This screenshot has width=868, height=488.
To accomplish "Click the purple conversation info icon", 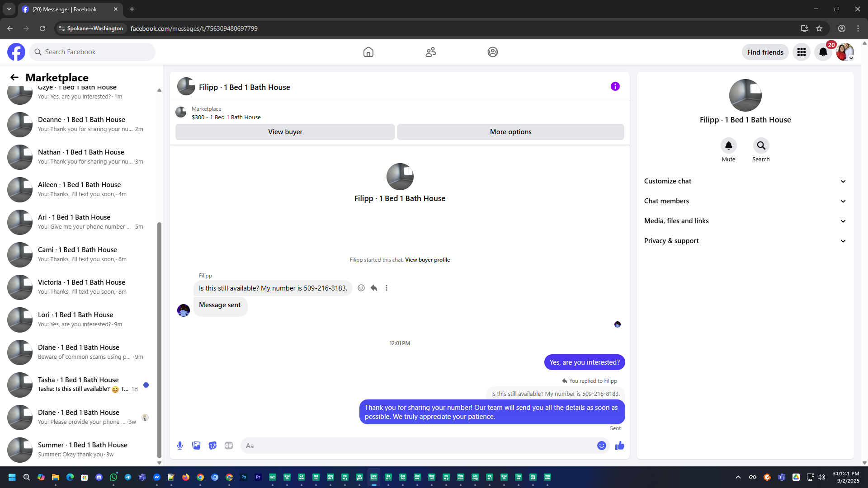I will 615,86.
